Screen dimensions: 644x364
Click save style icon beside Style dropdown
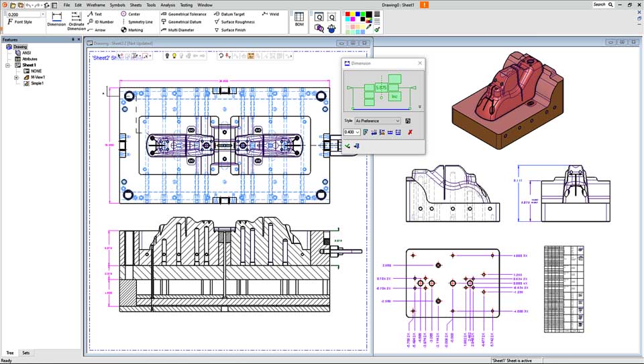click(408, 121)
